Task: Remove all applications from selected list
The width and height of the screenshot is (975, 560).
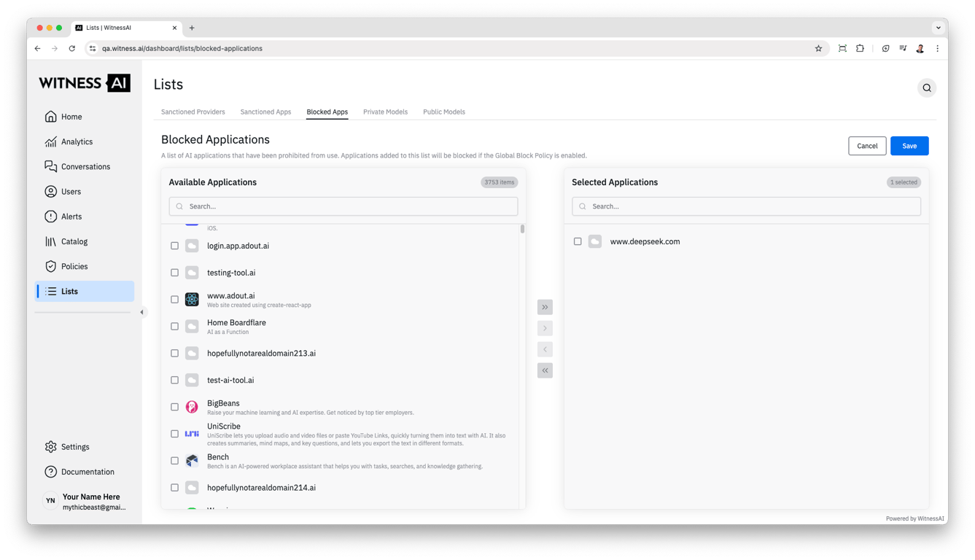Action: click(x=545, y=370)
